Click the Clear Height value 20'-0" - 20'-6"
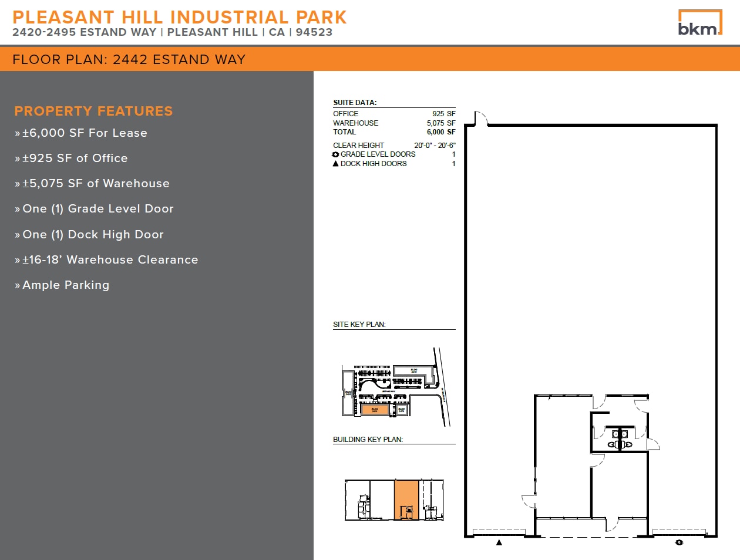 pyautogui.click(x=435, y=146)
